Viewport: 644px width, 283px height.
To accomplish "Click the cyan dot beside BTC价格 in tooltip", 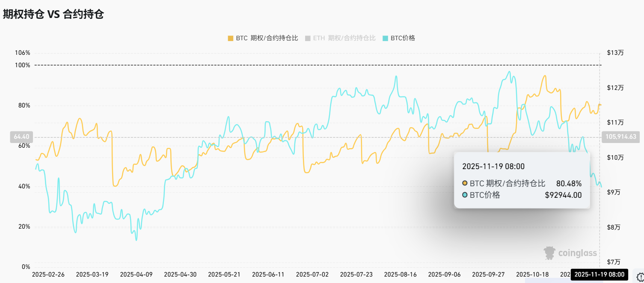I will [465, 195].
